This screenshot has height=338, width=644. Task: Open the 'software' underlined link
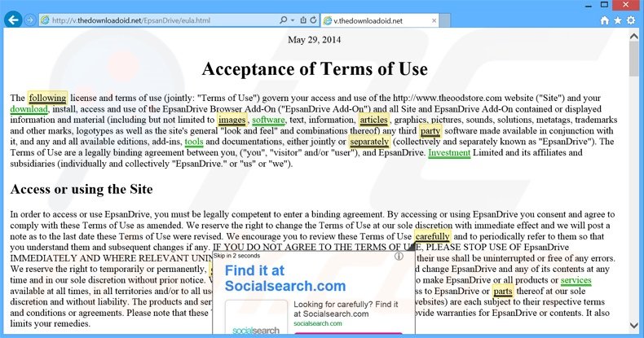click(x=268, y=121)
